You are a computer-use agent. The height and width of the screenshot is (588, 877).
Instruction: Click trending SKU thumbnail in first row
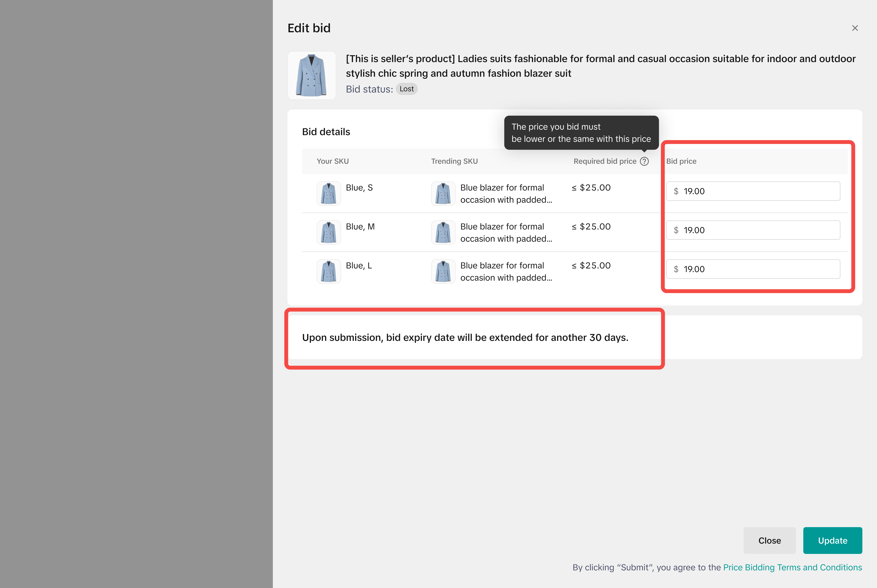click(443, 194)
